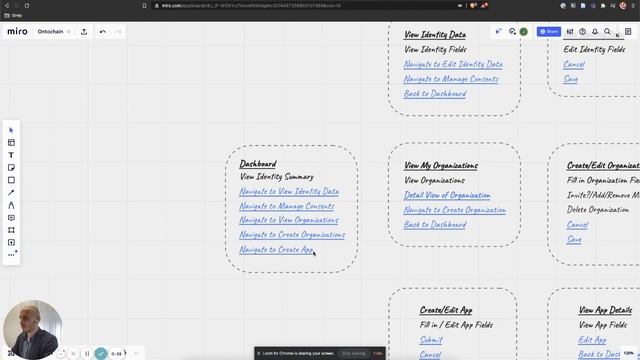640x360 pixels.
Task: Open Navigate to Create Organizations link
Action: tap(292, 235)
